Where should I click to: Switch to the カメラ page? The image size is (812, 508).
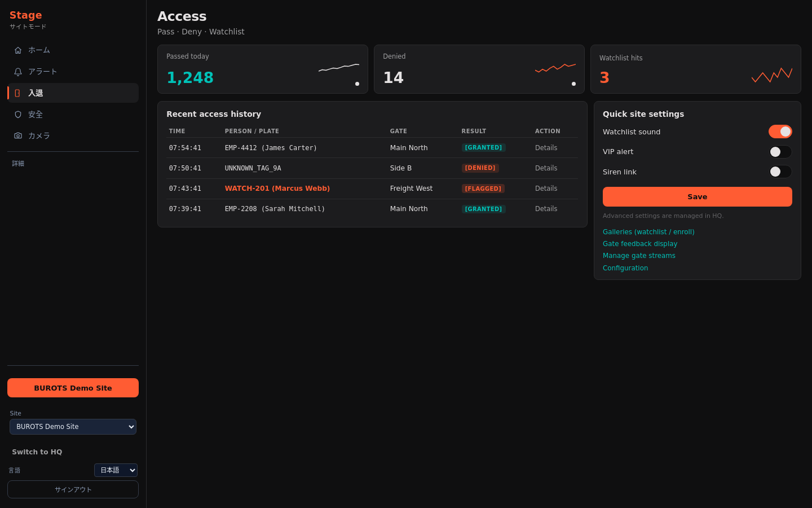pos(73,136)
